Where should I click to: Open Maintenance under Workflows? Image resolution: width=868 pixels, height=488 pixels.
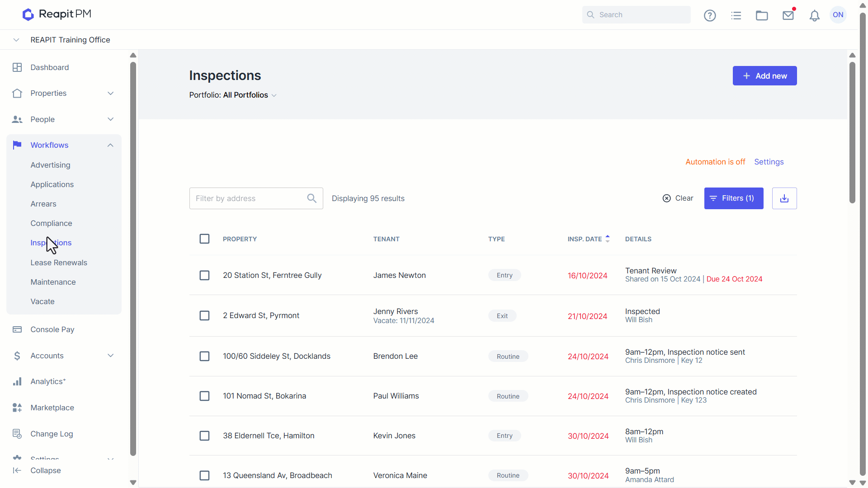53,282
